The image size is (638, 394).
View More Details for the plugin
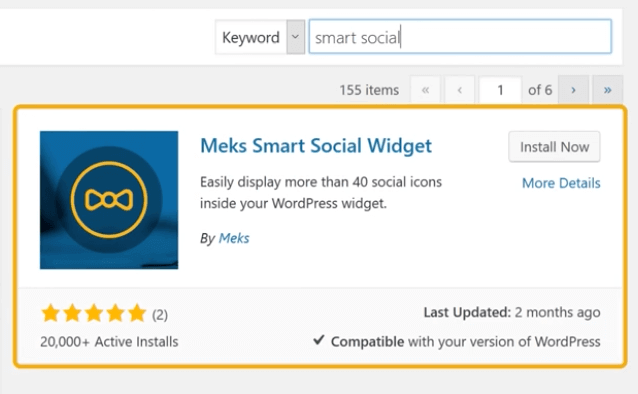point(561,183)
